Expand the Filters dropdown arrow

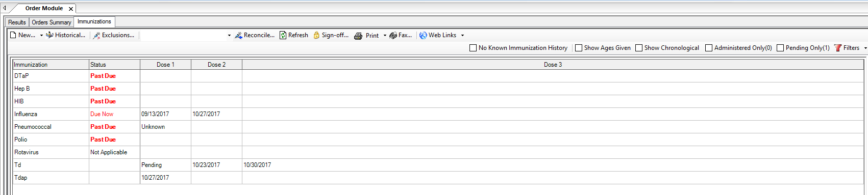pyautogui.click(x=865, y=48)
